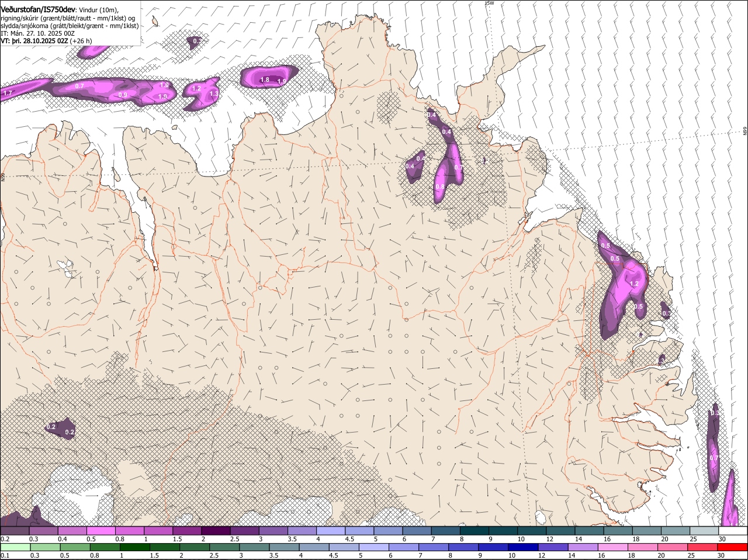Click the '2.5' label in the bottom legend row

tap(214, 555)
